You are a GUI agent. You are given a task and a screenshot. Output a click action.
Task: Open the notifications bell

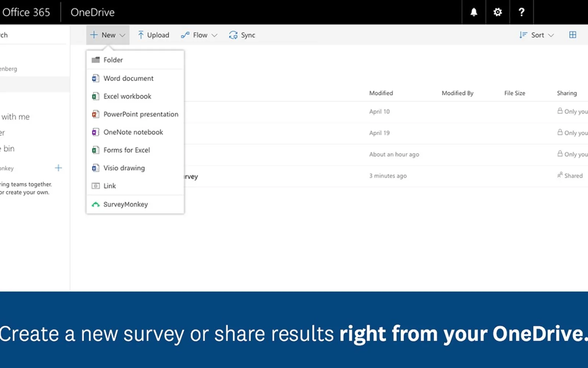coord(474,12)
